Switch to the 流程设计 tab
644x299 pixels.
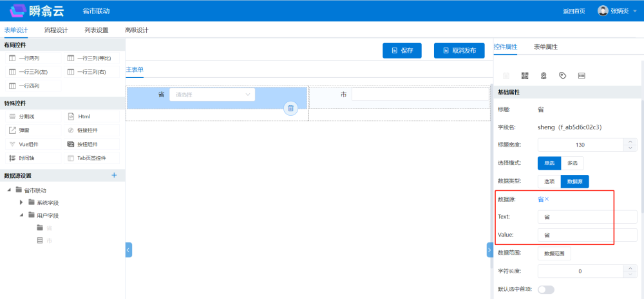(56, 30)
